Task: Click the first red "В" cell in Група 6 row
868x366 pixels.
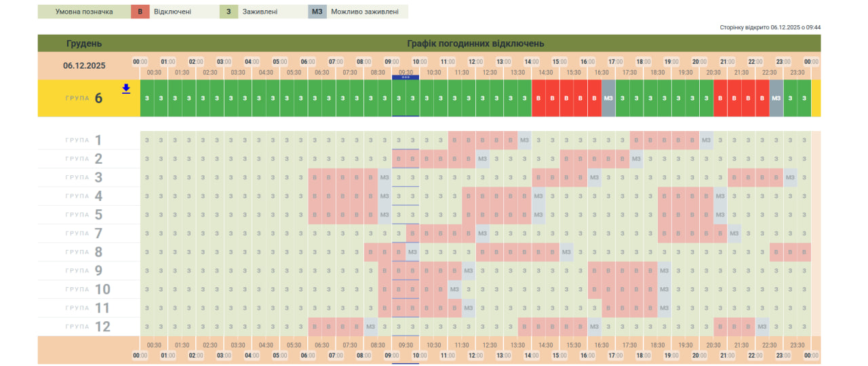Action: pyautogui.click(x=538, y=98)
